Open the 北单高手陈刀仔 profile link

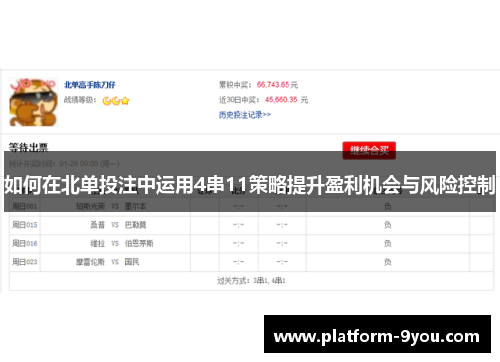click(89, 85)
